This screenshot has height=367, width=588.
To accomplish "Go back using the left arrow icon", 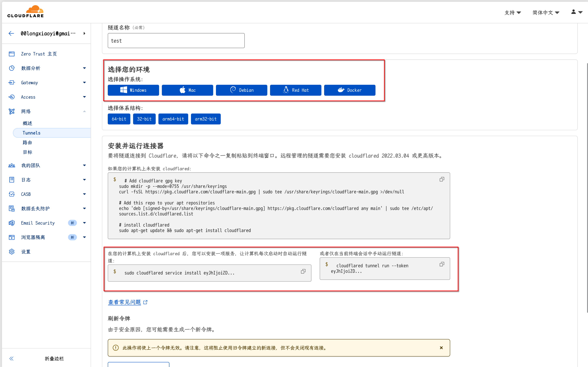I will click(11, 33).
